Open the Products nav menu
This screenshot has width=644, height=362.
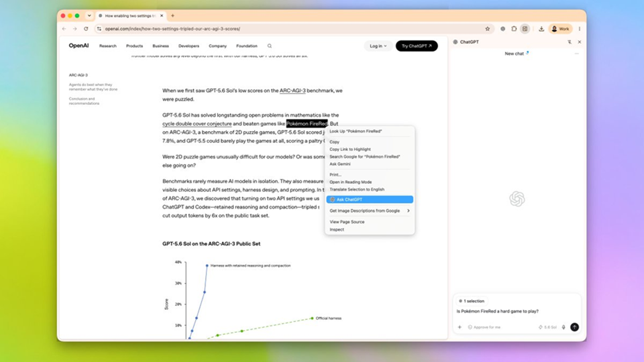[x=135, y=46]
